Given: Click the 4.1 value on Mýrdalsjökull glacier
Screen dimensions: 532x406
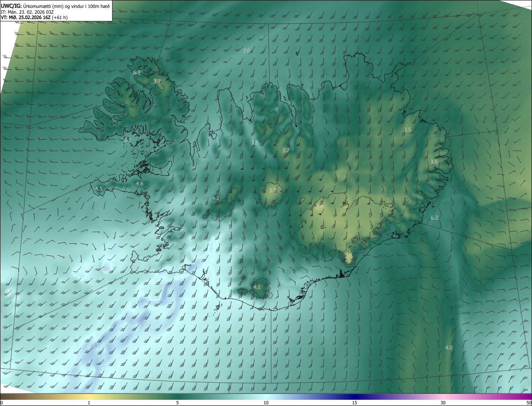Looking at the screenshot, I should (x=257, y=287).
